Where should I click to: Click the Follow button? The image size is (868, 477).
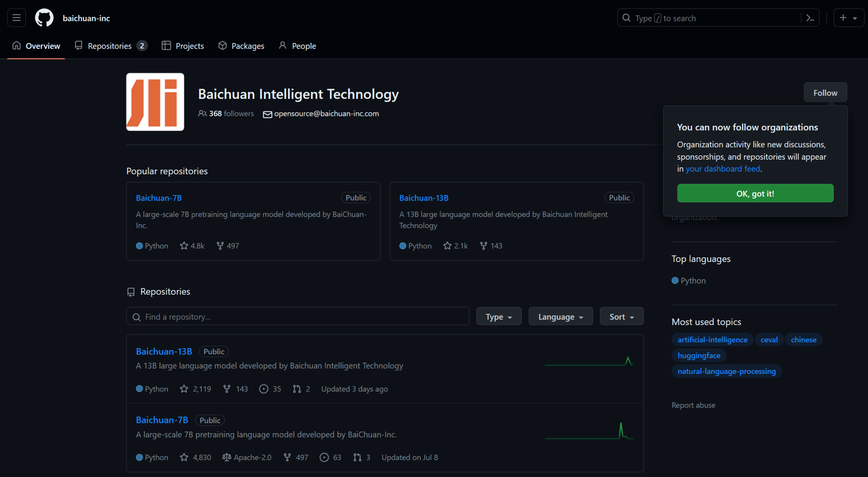(825, 93)
